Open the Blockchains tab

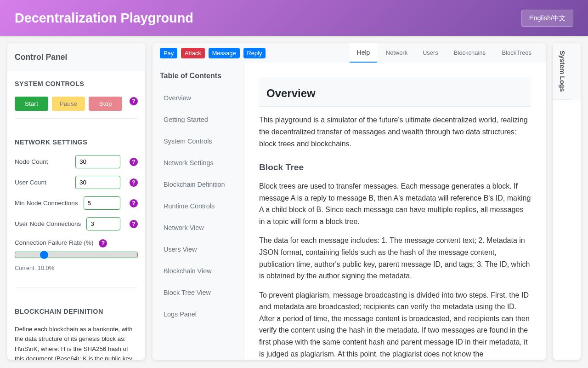(x=469, y=53)
